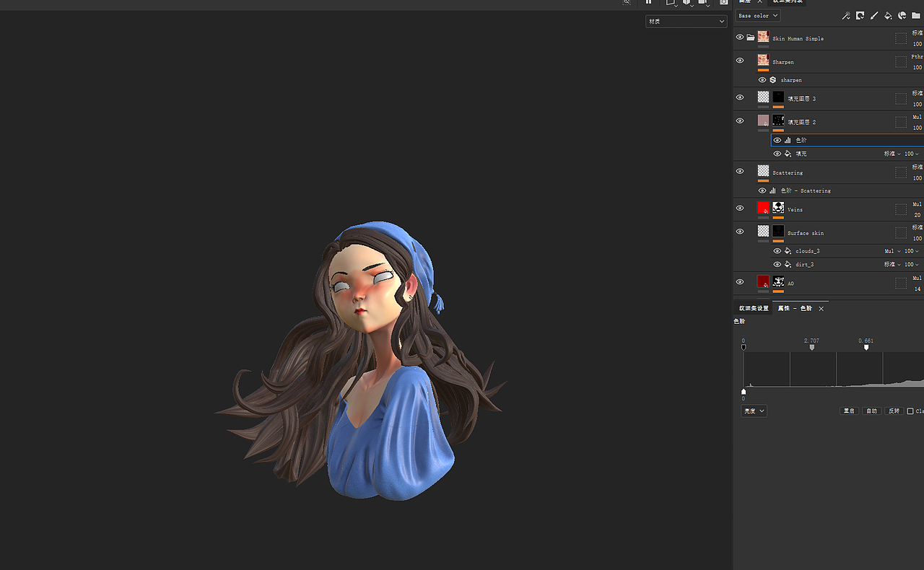The height and width of the screenshot is (570, 924).
Task: Open the add smart material icon
Action: [x=902, y=15]
